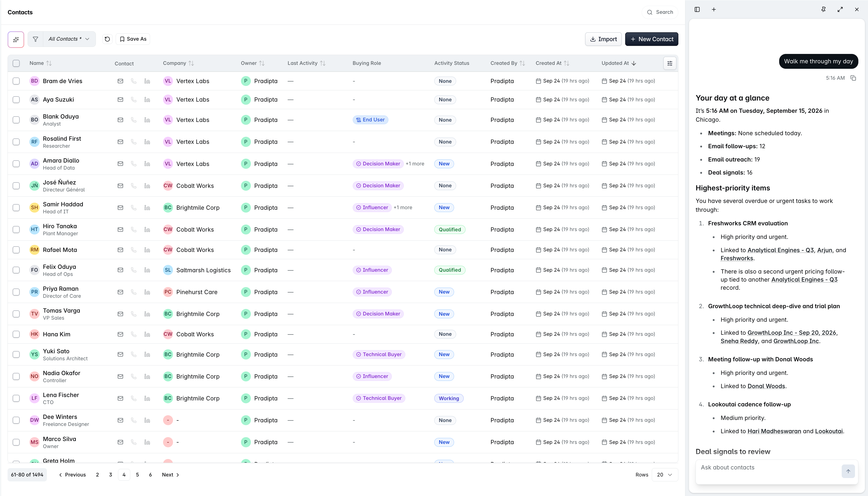Tick the select-all header checkbox
Screen dimensions: 868x496
tap(16, 63)
